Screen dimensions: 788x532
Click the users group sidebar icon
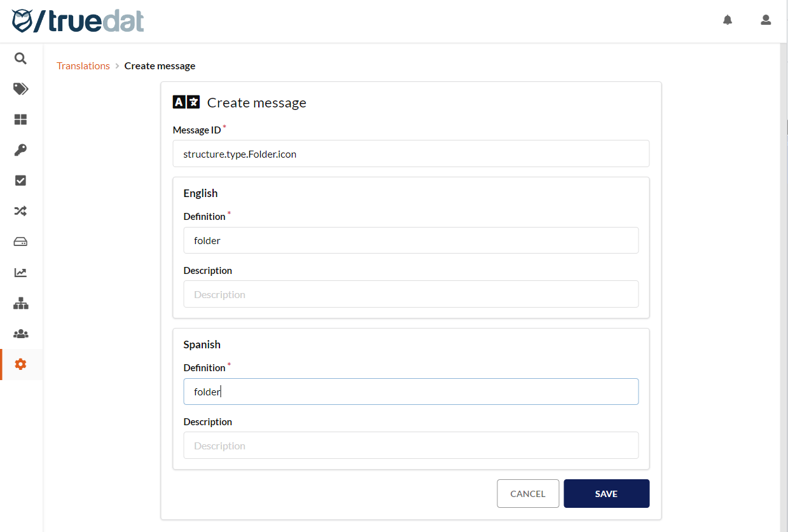pyautogui.click(x=20, y=334)
